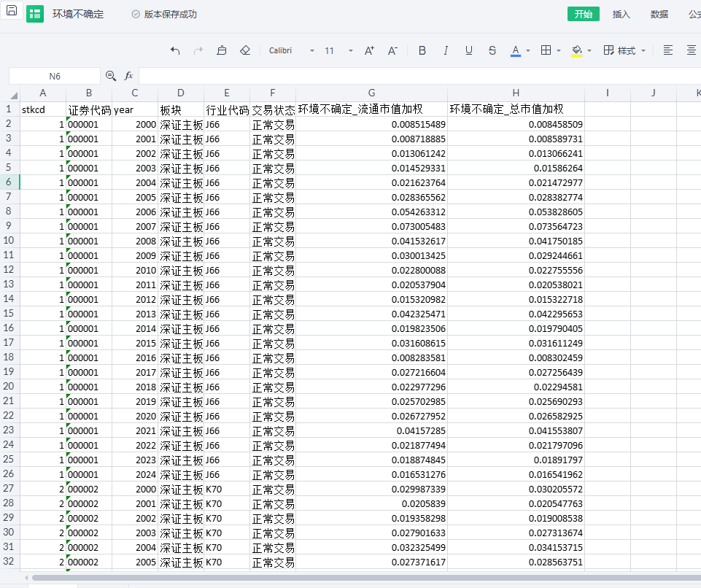The image size is (701, 588).
Task: Click the yellow fill color bucket
Action: 577,50
